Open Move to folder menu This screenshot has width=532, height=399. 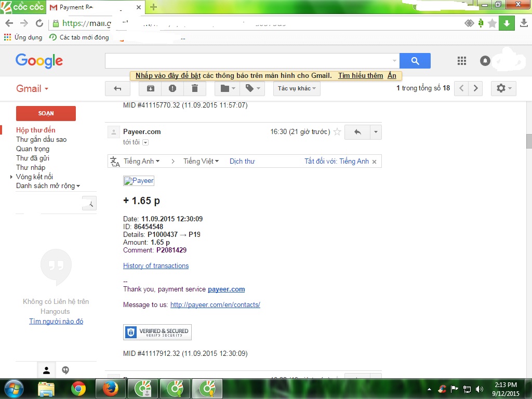click(x=228, y=88)
